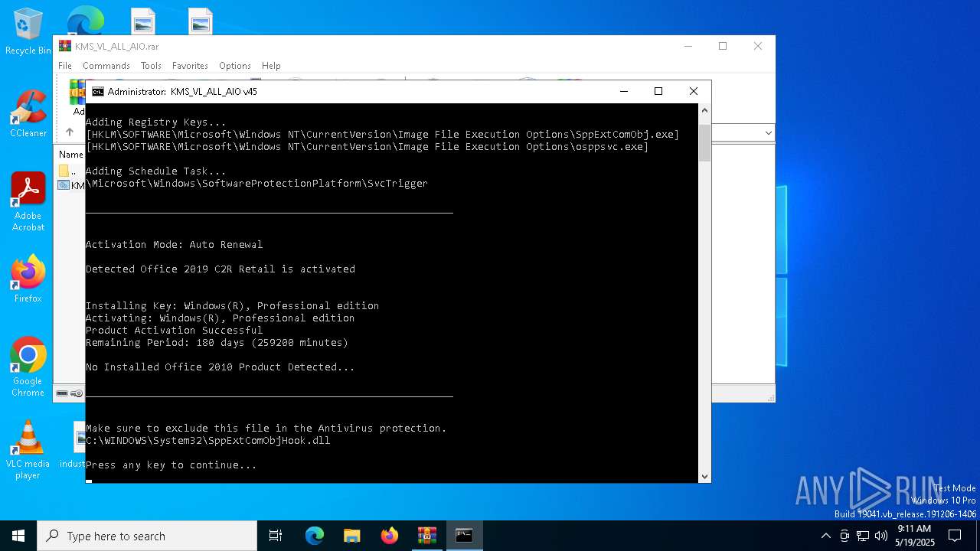The width and height of the screenshot is (980, 551).
Task: Minimize the KMS_VL_ALL_AIO console window
Action: point(623,91)
